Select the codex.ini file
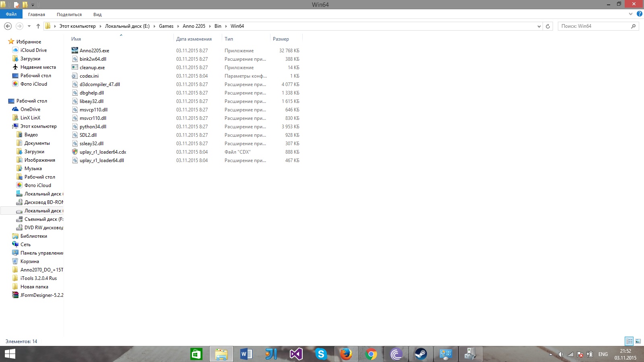This screenshot has height=362, width=644. click(x=89, y=76)
